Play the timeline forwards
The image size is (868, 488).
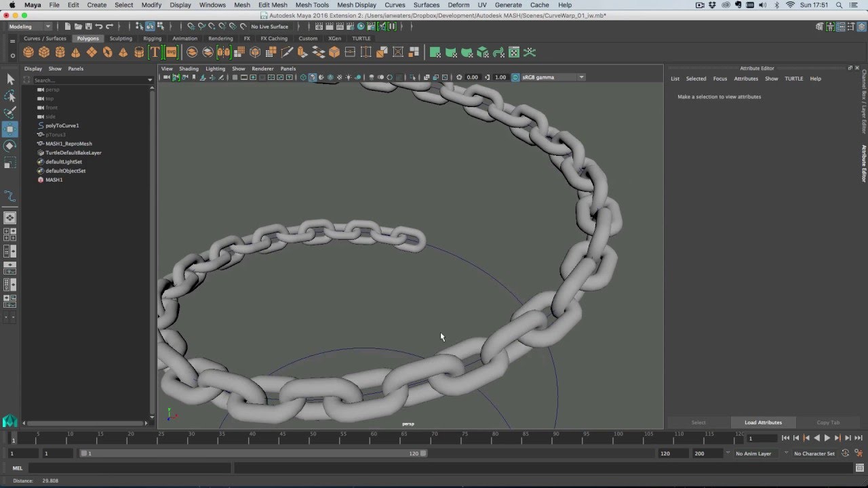pos(827,439)
